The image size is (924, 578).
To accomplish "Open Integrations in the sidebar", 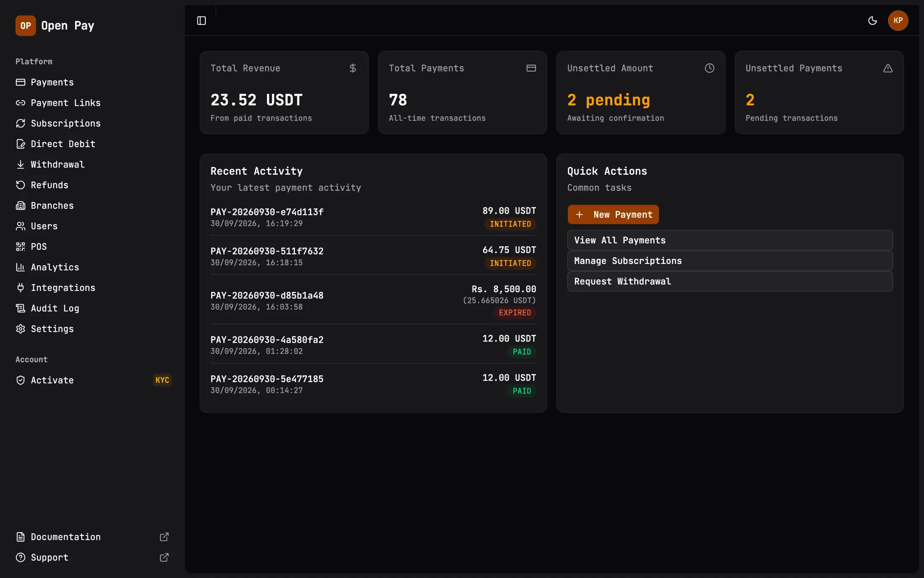I will [92, 288].
